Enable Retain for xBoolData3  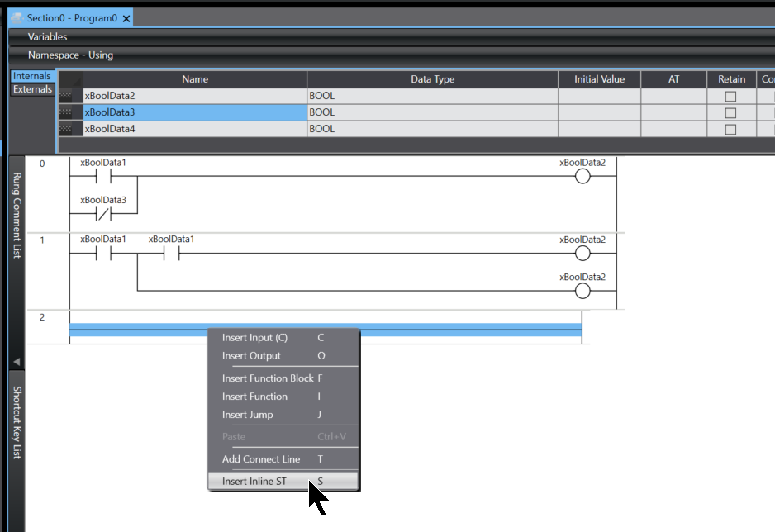(x=730, y=112)
